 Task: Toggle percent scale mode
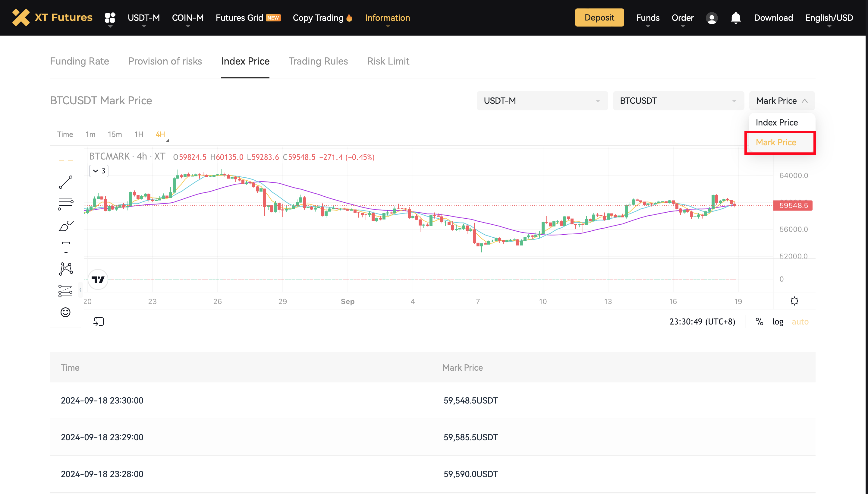click(x=759, y=321)
